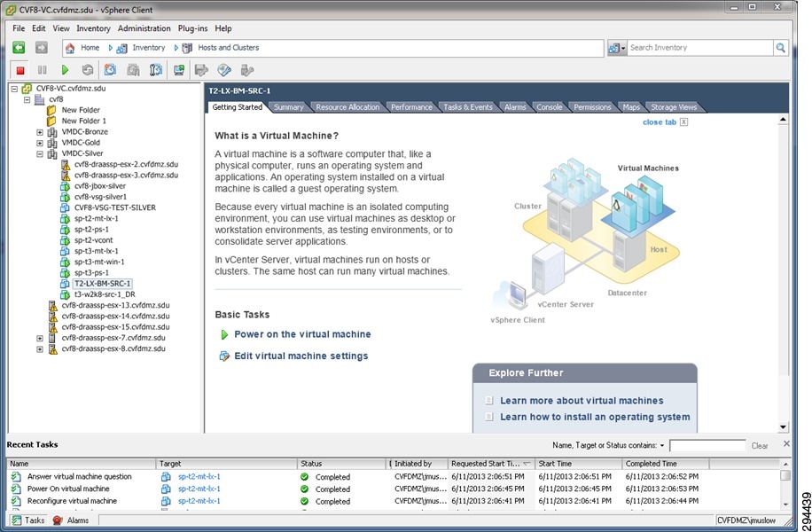Open the search type dropdown beside Search Inventory
Viewport: 812px width, 532px height.
617,48
